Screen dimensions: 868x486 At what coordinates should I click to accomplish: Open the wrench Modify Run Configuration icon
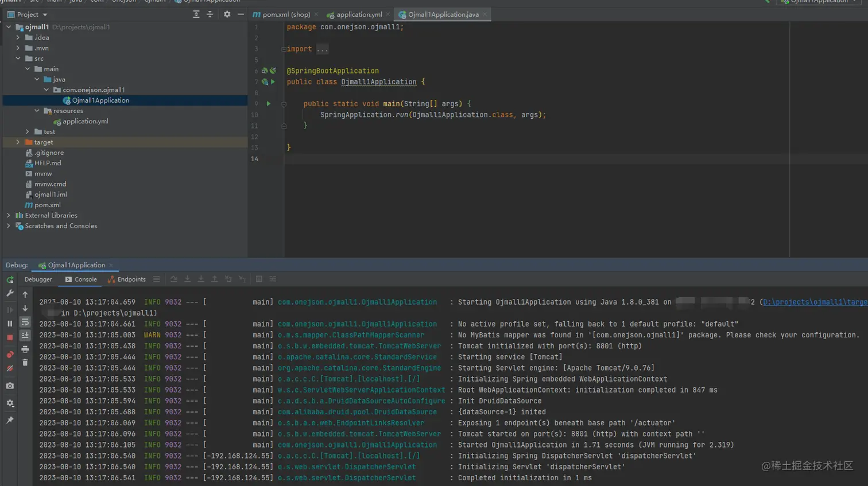(10, 293)
